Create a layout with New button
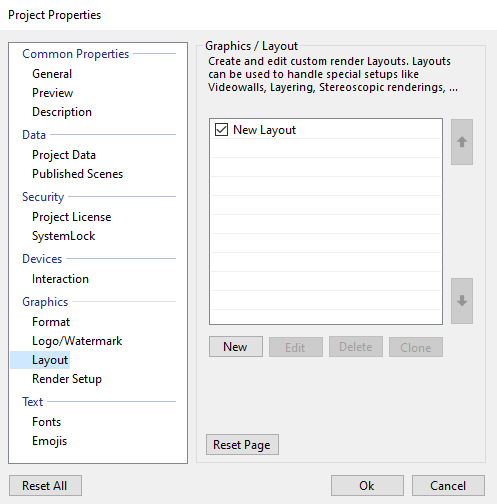The image size is (497, 504). [236, 347]
